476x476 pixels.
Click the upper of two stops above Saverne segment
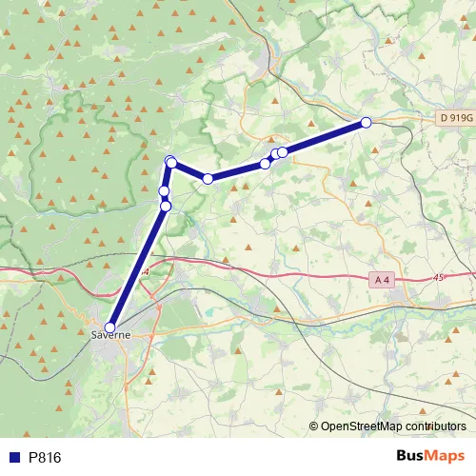(x=164, y=191)
